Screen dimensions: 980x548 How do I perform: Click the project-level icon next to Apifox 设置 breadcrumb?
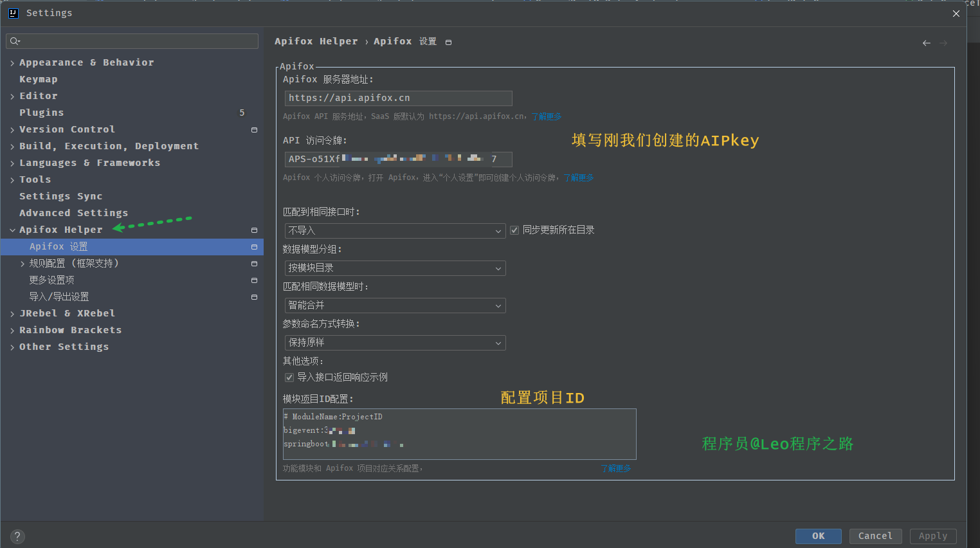coord(448,42)
